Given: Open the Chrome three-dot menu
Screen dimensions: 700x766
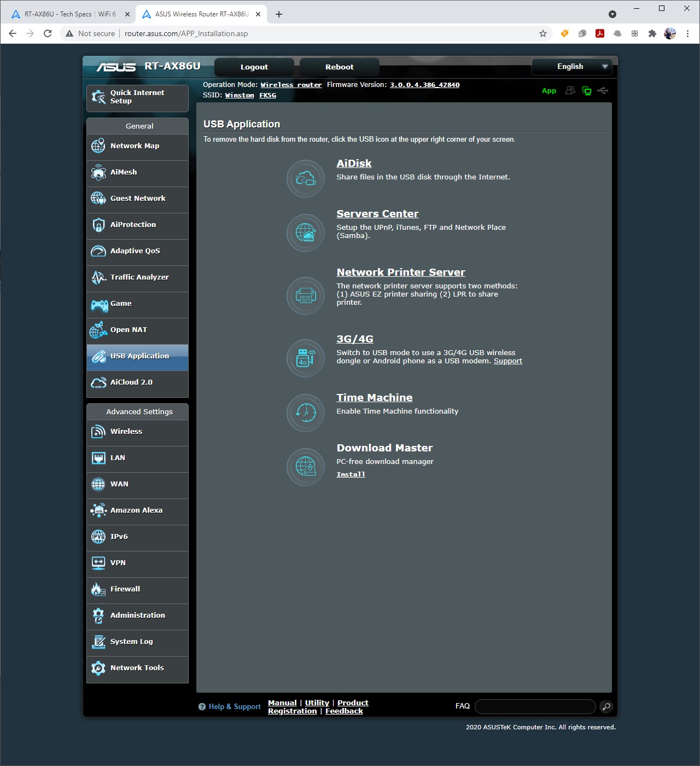Looking at the screenshot, I should 687,33.
